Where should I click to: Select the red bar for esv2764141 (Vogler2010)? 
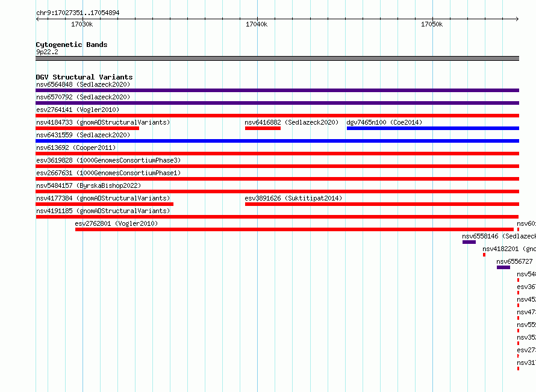[x=277, y=116]
